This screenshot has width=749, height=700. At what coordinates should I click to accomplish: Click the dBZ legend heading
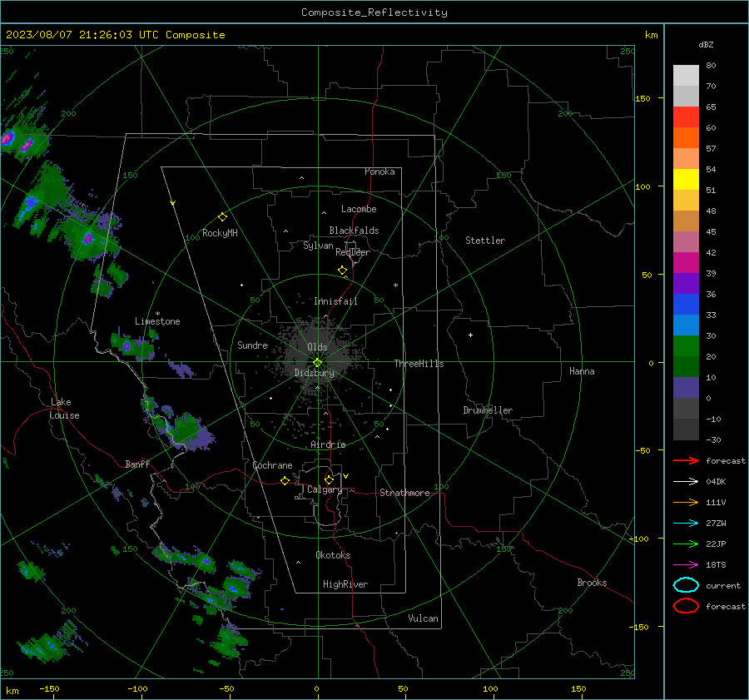706,44
